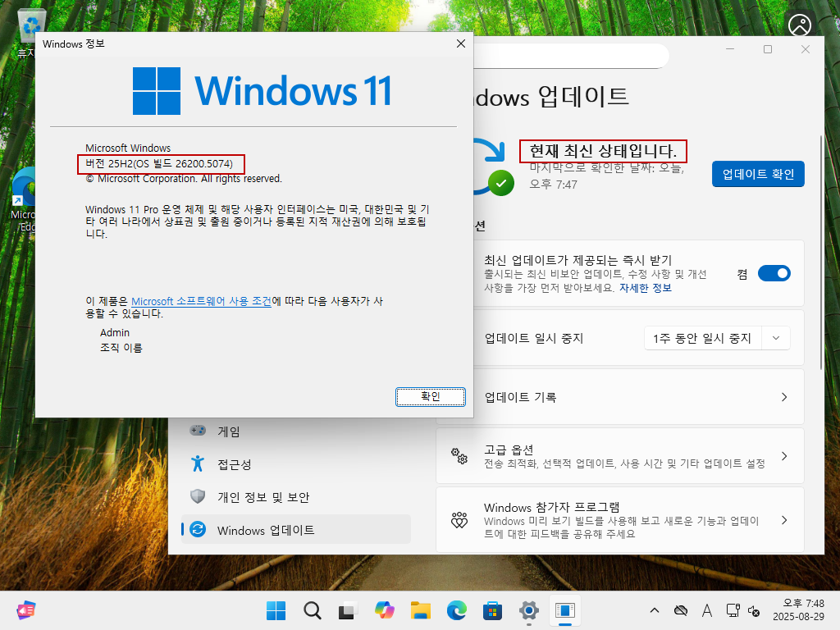The height and width of the screenshot is (630, 840).
Task: Click the Windows 11 logo in dialog
Action: [x=262, y=91]
